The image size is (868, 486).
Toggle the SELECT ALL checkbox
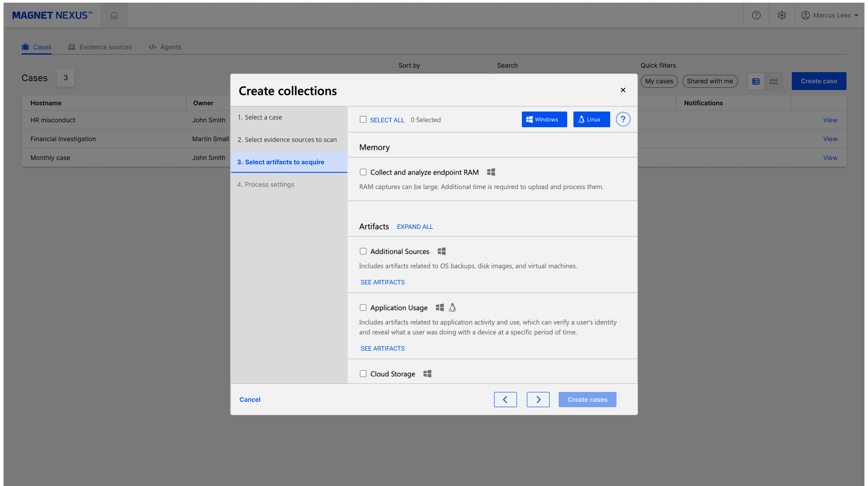point(363,120)
